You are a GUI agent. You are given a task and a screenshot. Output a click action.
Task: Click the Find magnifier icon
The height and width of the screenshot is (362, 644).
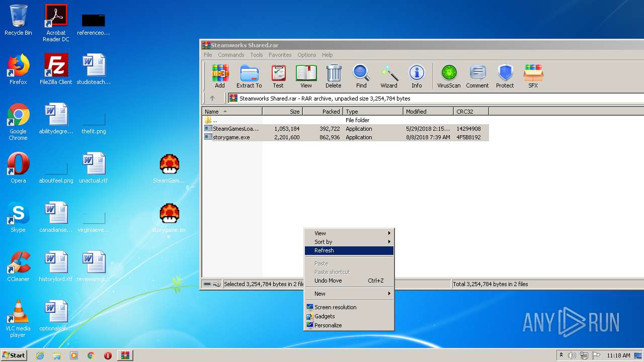point(361,76)
